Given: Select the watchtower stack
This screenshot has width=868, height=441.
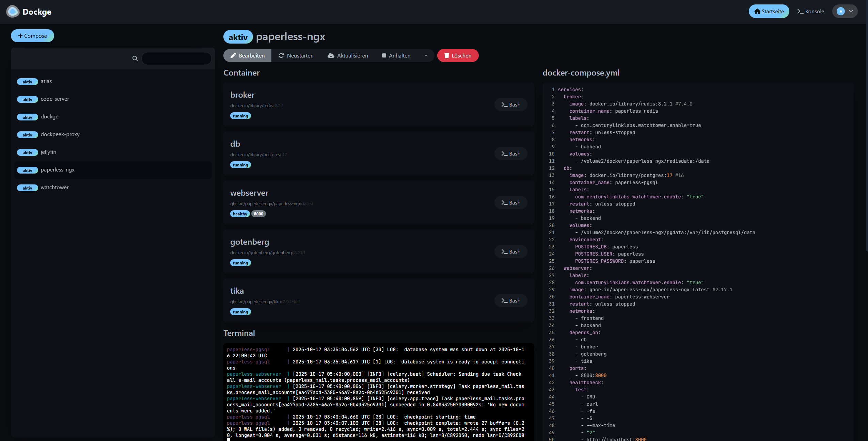Looking at the screenshot, I should [x=54, y=187].
